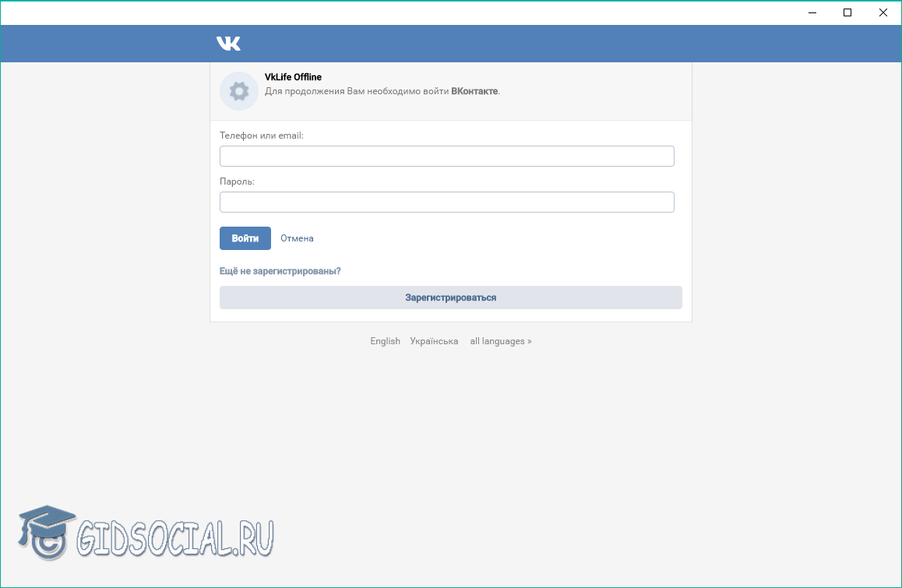This screenshot has height=588, width=902.
Task: Open the all languages list
Action: point(500,341)
